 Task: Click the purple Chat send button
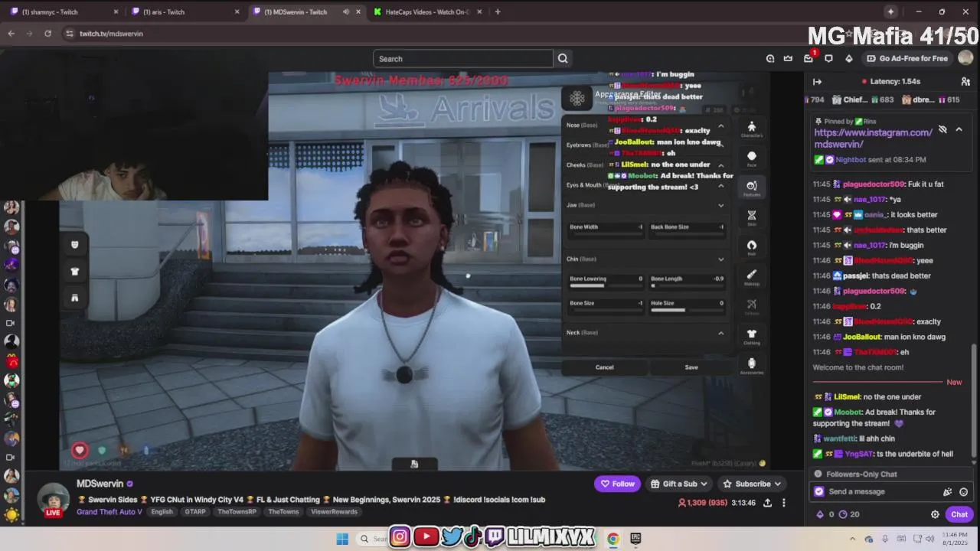[x=959, y=514]
